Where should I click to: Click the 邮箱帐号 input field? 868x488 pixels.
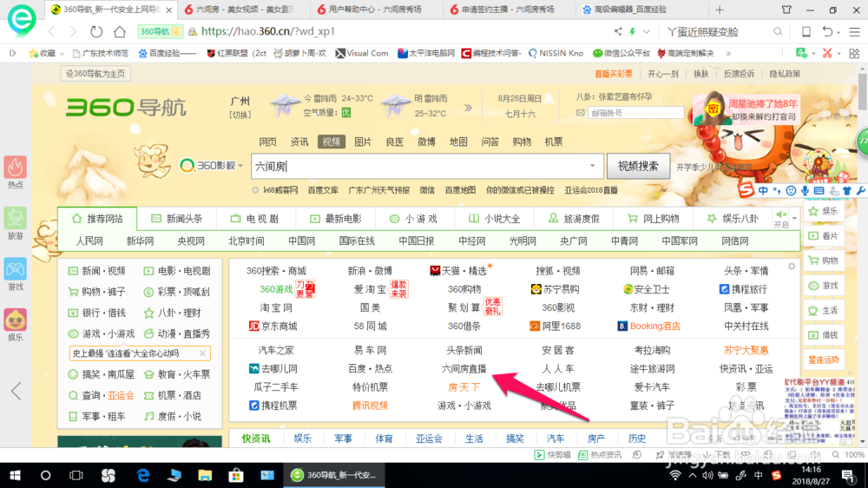(x=635, y=112)
